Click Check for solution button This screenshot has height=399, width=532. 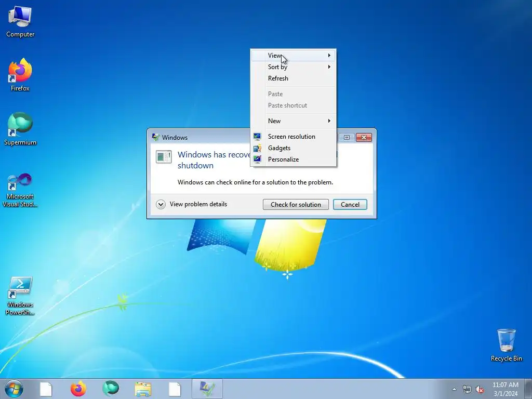(296, 205)
